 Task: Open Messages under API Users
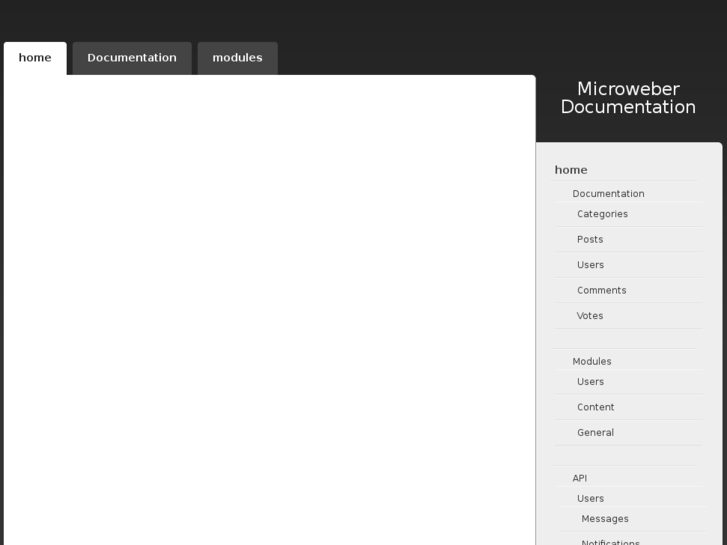click(x=605, y=519)
